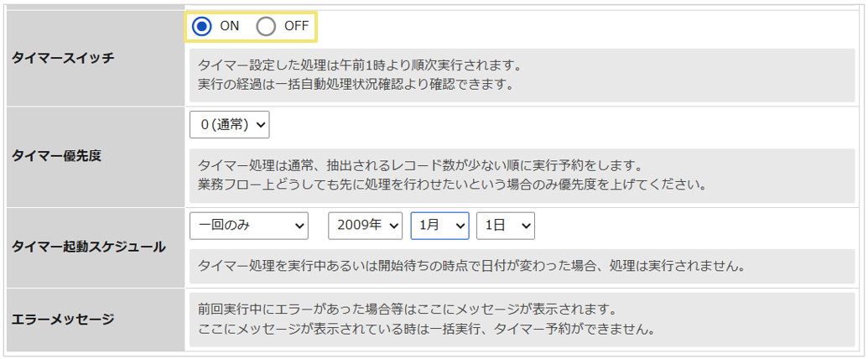Click the note 実行の経過は一括自動処理状況確認より確認できます
Screen dimensions: 868x359
(x=356, y=86)
